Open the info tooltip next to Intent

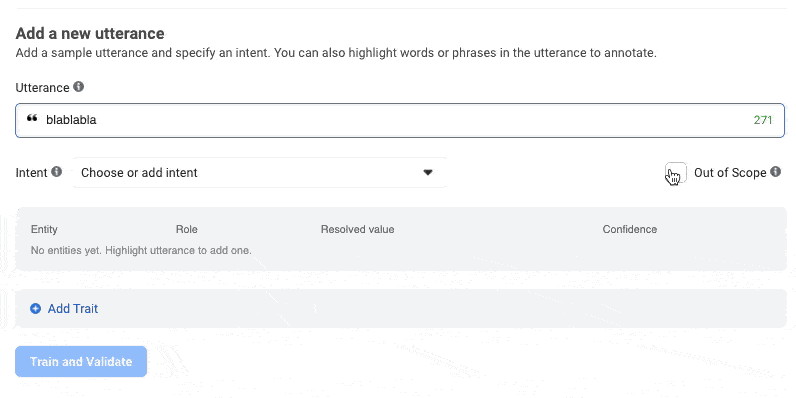57,172
